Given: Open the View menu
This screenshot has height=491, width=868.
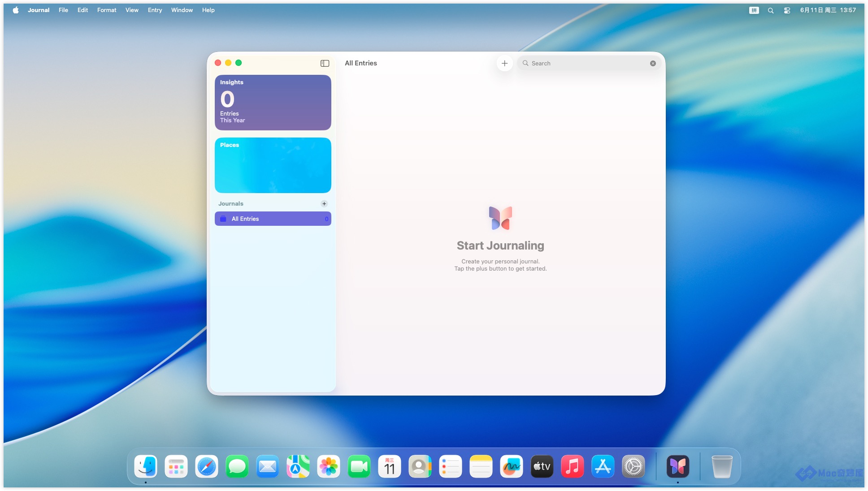Looking at the screenshot, I should click(132, 10).
